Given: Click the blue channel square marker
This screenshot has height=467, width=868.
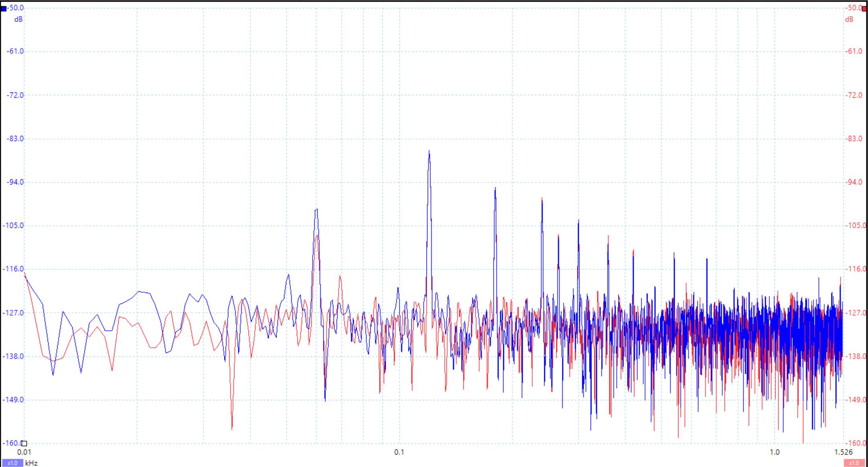Looking at the screenshot, I should (x=4, y=8).
